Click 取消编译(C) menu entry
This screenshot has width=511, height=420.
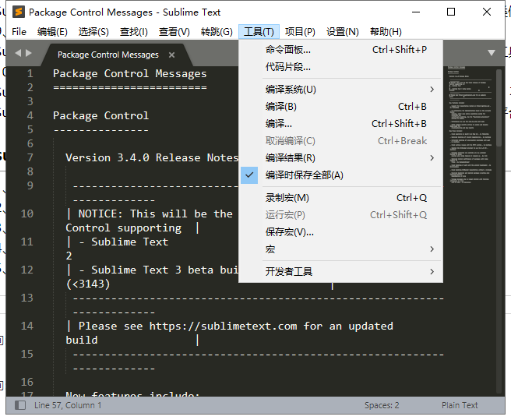click(340, 141)
